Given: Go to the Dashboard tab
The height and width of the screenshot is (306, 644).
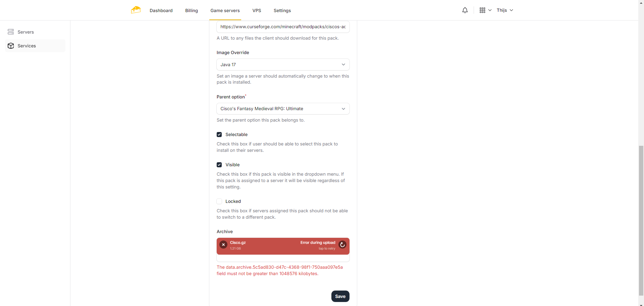Looking at the screenshot, I should click(161, 11).
